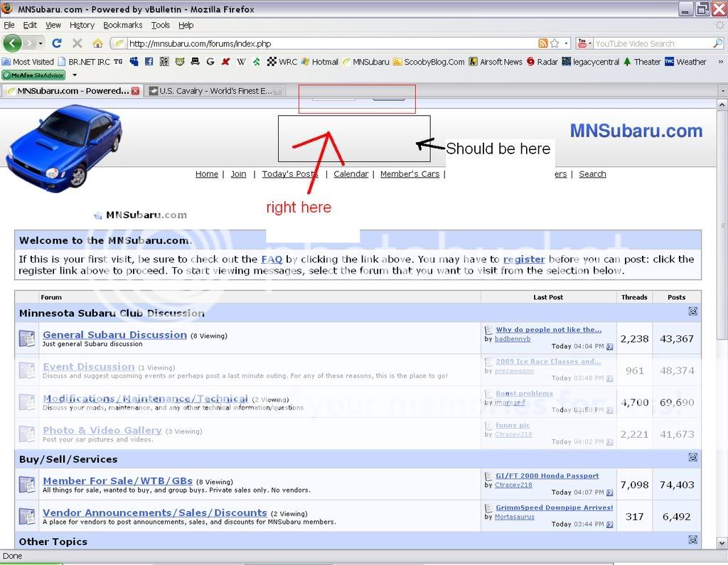The width and height of the screenshot is (728, 565).
Task: Open the Edit menu
Action: 30,25
